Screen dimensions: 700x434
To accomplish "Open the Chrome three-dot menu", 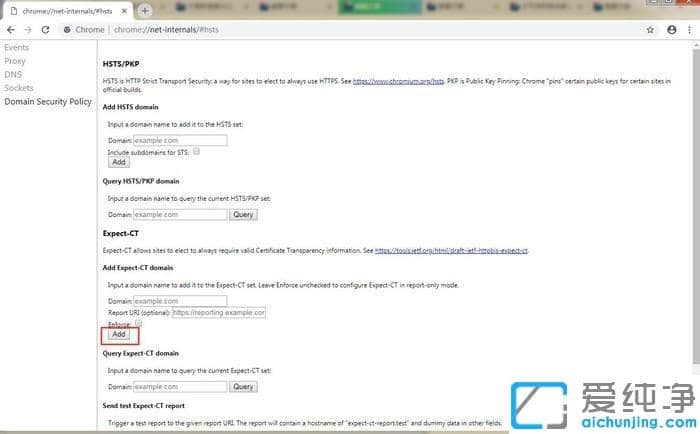I will (688, 30).
